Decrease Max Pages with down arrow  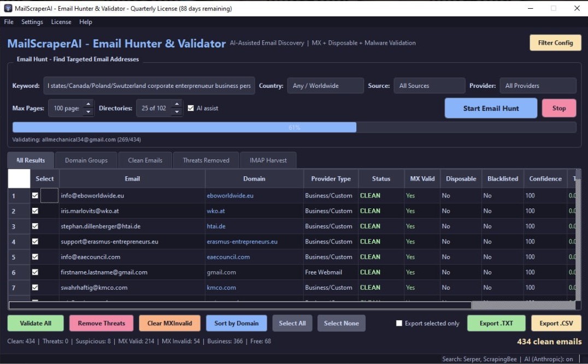[x=88, y=112]
